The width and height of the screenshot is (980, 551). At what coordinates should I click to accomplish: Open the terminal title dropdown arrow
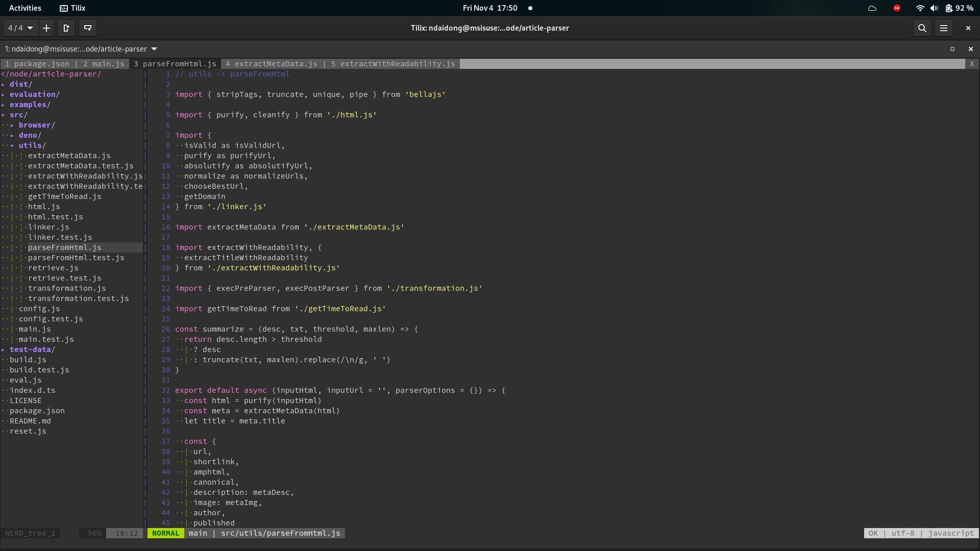tap(154, 49)
